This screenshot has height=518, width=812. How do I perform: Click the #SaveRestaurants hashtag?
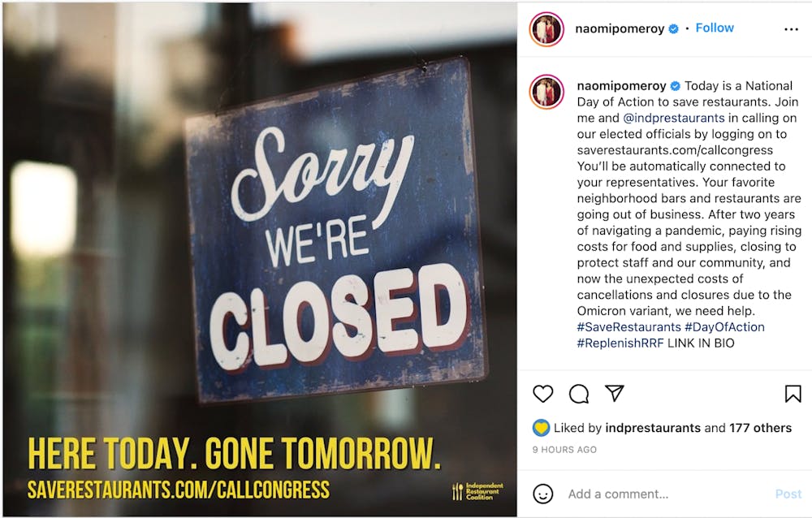pyautogui.click(x=629, y=326)
